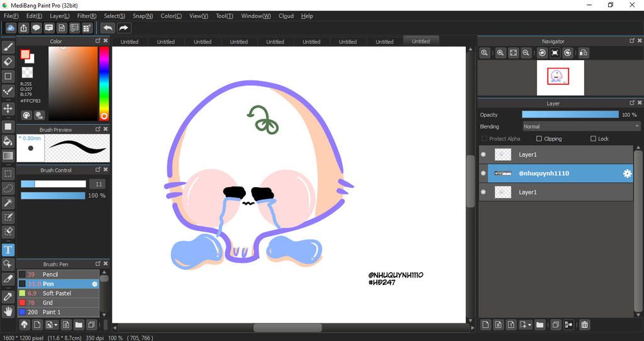
Task: Redo the action in toolbar
Action: click(123, 28)
